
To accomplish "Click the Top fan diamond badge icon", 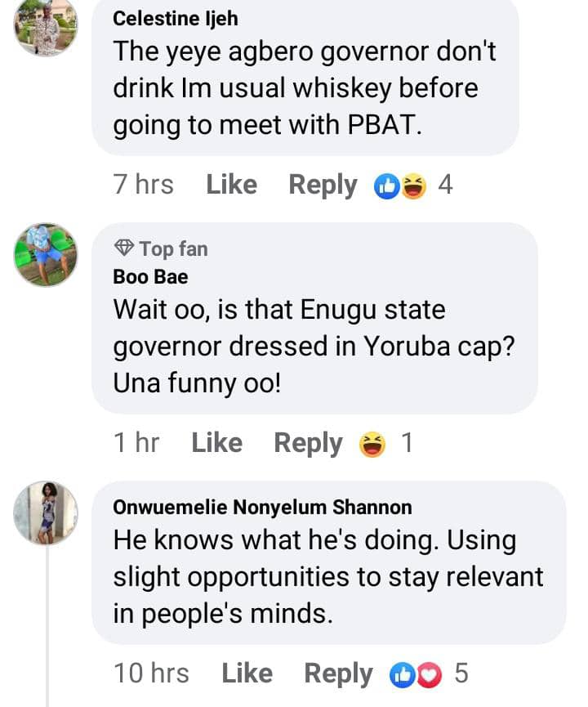I will 124,248.
